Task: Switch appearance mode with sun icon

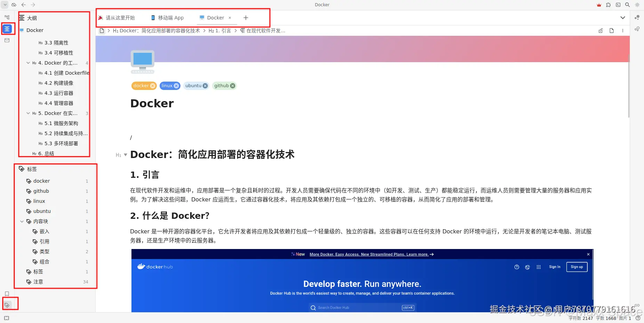Action: click(x=637, y=5)
